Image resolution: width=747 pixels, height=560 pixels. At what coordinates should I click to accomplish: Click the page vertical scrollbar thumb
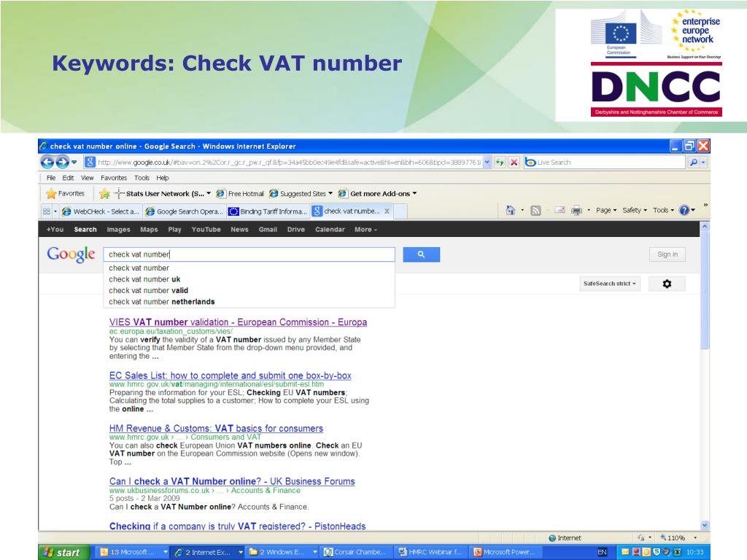tap(705, 291)
